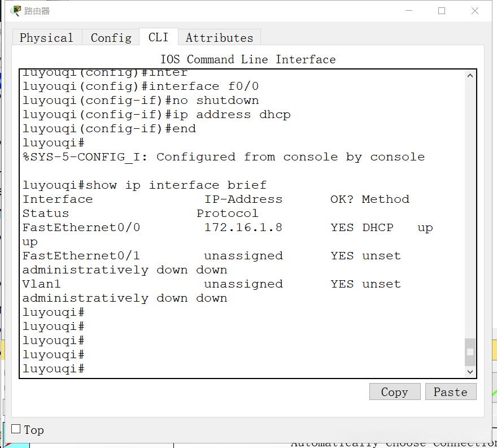The height and width of the screenshot is (448, 497).
Task: Close the router window
Action: point(475,11)
